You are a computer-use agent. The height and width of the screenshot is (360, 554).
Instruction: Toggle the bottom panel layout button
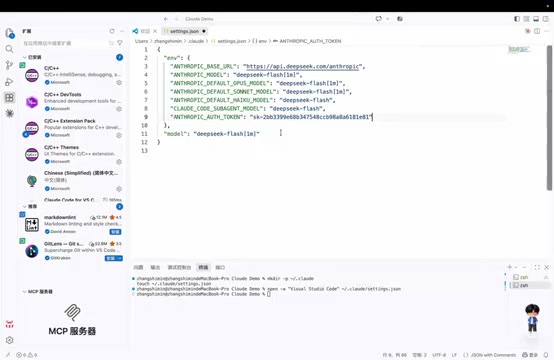(x=536, y=19)
